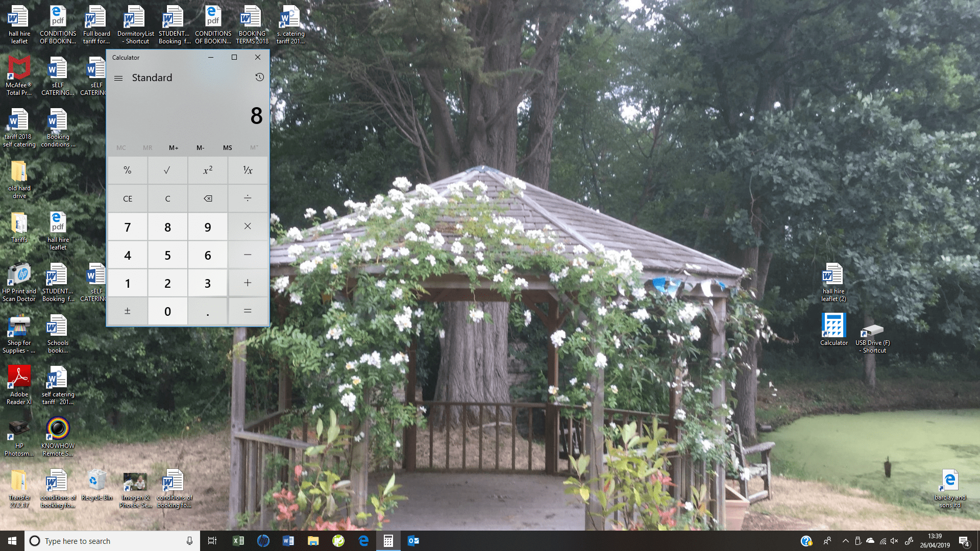Click the divide operator key
The height and width of the screenshot is (551, 980).
click(x=248, y=198)
